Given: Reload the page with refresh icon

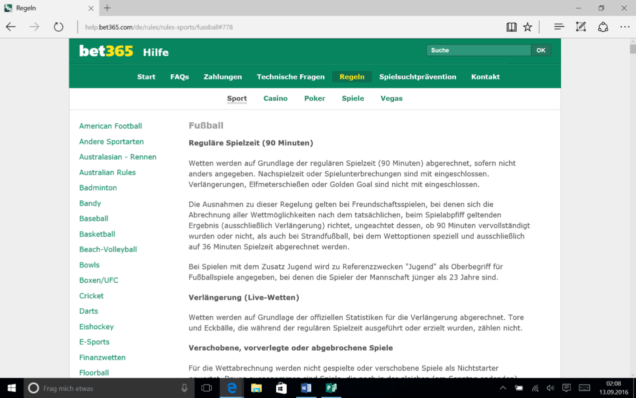Looking at the screenshot, I should click(x=58, y=27).
